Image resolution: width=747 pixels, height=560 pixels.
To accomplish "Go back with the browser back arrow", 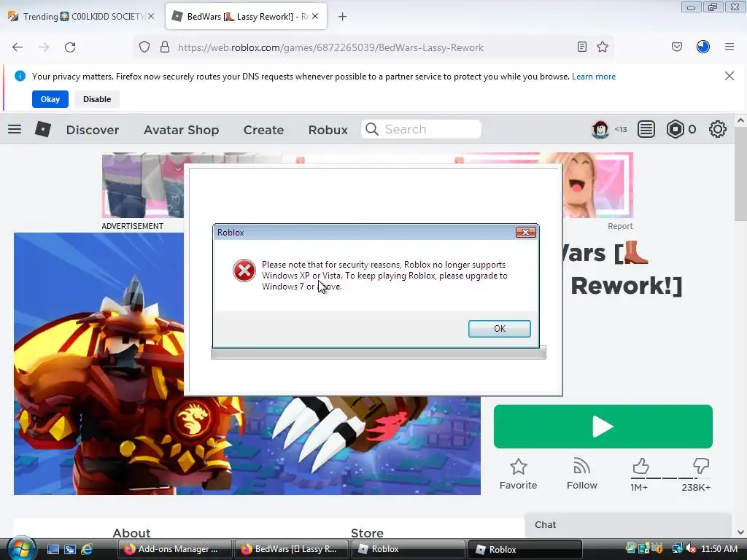I will (x=18, y=47).
